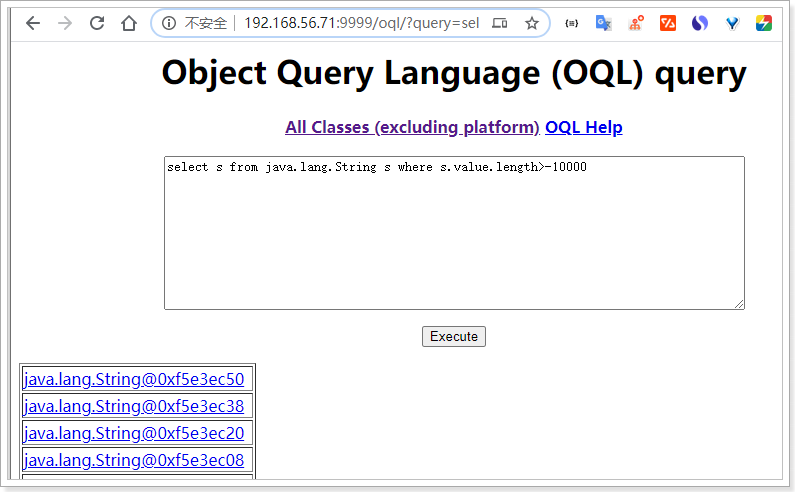Open the cast/device icon in address bar

(500, 23)
